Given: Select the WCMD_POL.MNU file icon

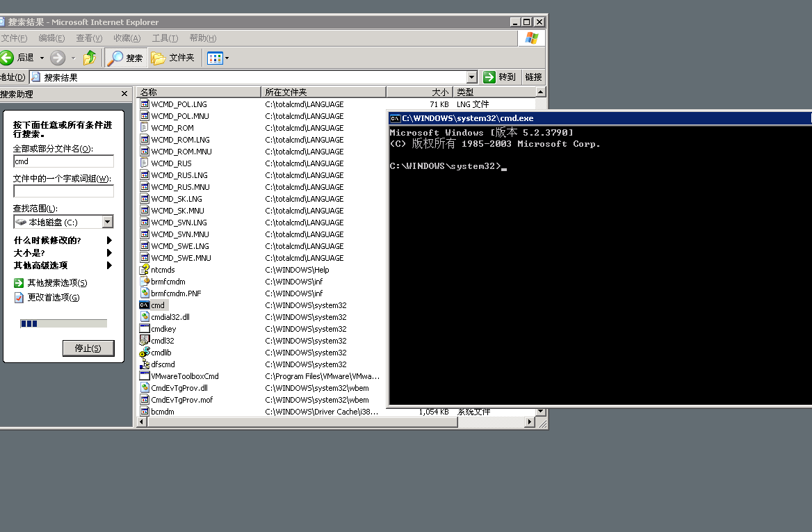Looking at the screenshot, I should coord(145,116).
